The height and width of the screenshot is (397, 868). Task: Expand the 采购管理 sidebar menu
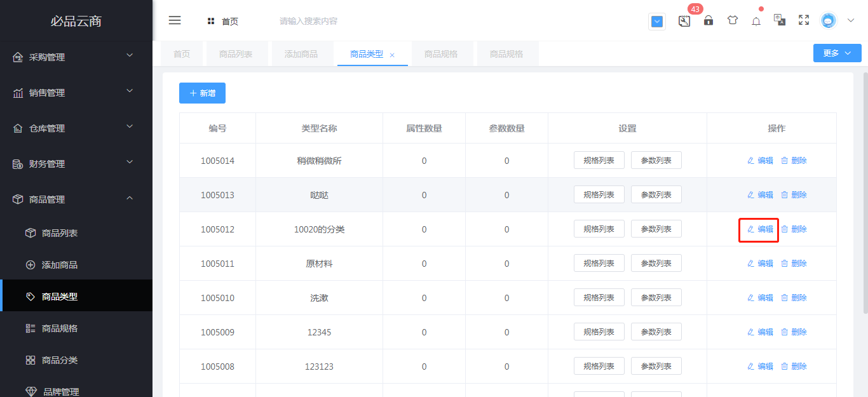(x=76, y=57)
